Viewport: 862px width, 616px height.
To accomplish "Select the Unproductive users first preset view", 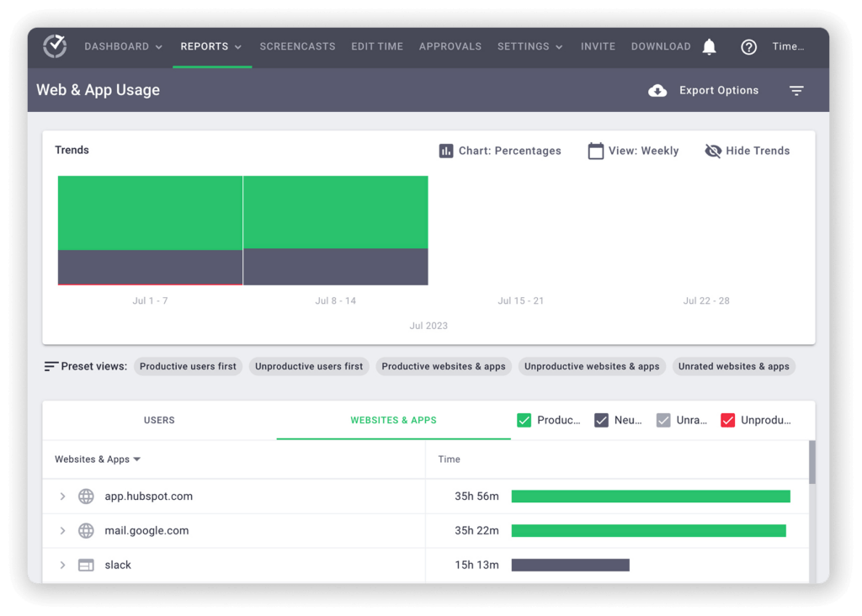I will pos(309,366).
